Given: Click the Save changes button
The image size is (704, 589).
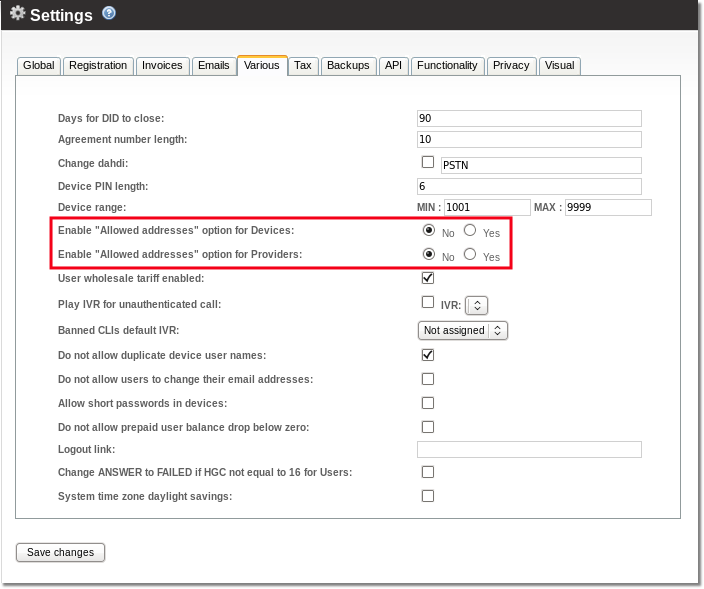Looking at the screenshot, I should pos(60,552).
